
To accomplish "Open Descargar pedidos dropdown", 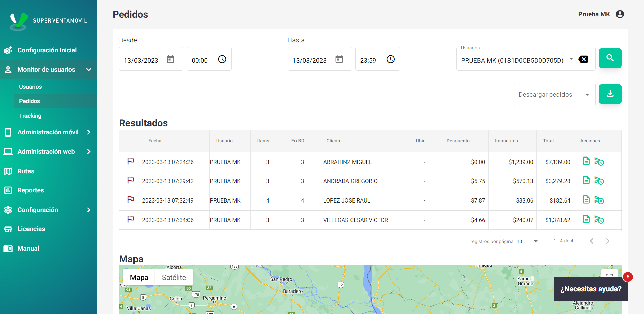I will click(554, 95).
